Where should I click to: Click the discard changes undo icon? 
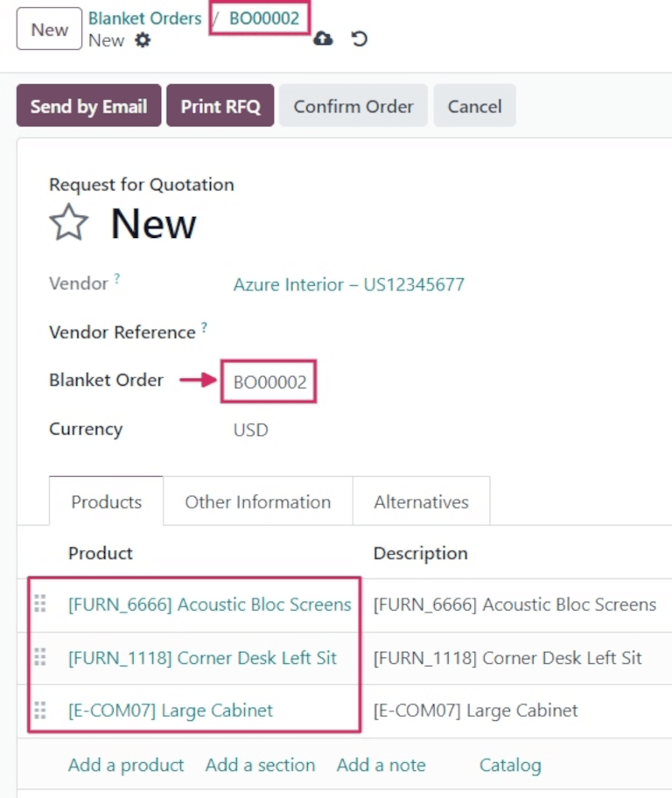[x=359, y=38]
